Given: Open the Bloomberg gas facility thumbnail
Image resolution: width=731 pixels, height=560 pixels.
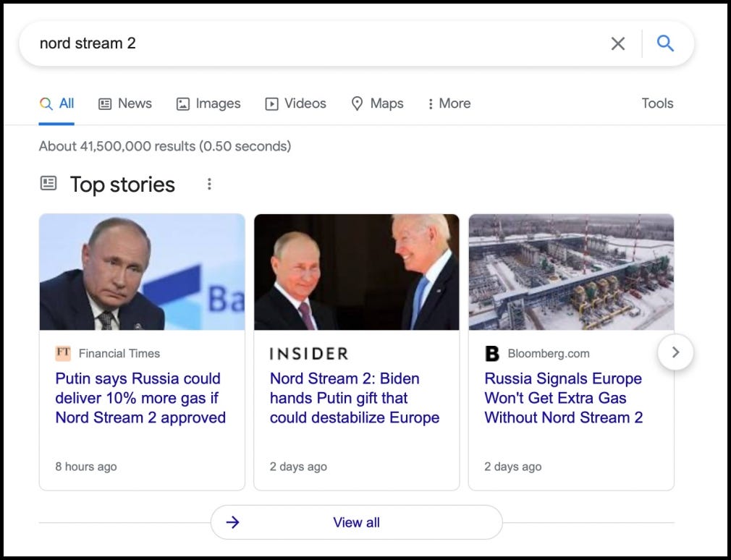Looking at the screenshot, I should 571,272.
